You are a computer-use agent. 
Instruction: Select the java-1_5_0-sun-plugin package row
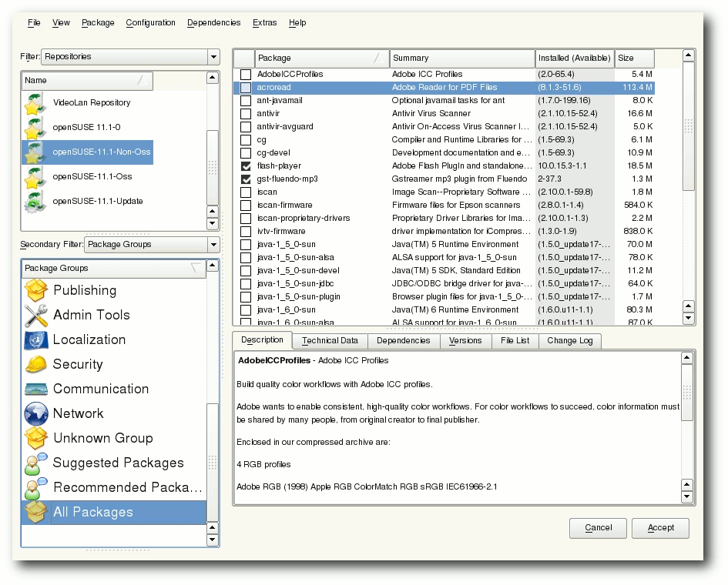445,297
